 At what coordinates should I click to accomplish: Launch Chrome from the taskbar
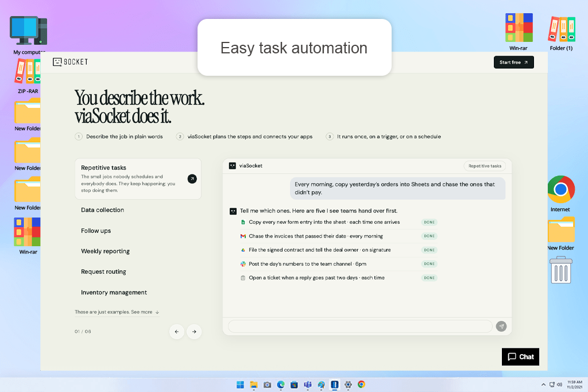click(361, 385)
